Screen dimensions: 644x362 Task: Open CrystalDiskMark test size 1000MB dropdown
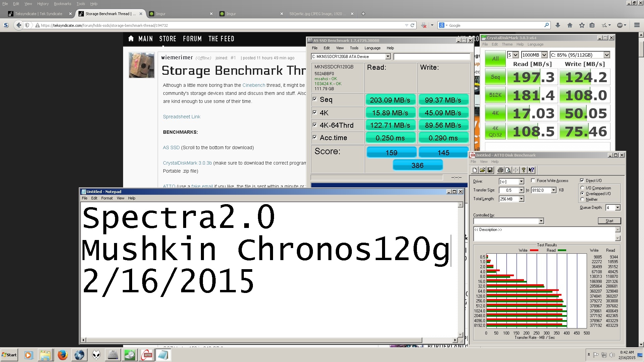(544, 55)
